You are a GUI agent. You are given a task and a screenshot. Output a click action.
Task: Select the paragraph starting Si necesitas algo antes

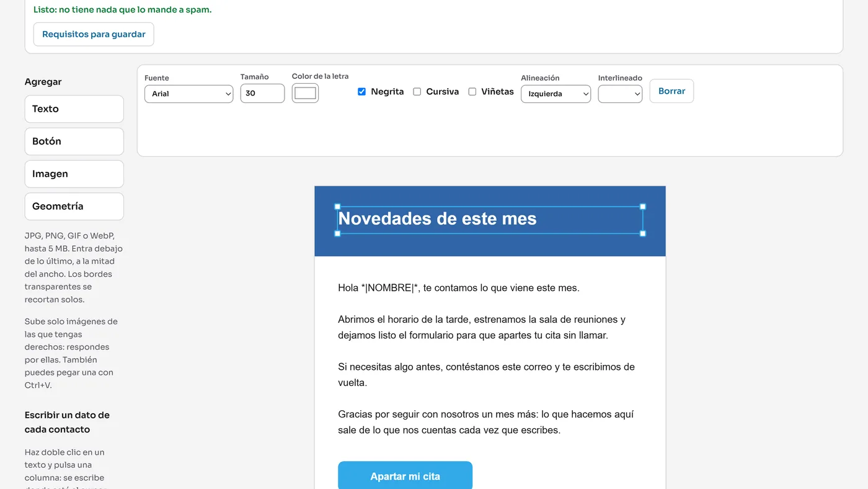click(487, 375)
